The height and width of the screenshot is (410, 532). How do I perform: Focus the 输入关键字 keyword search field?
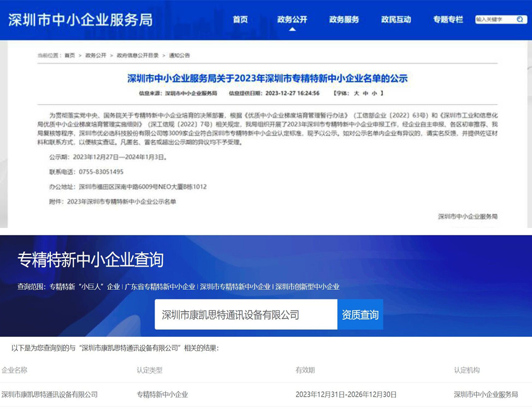click(494, 20)
